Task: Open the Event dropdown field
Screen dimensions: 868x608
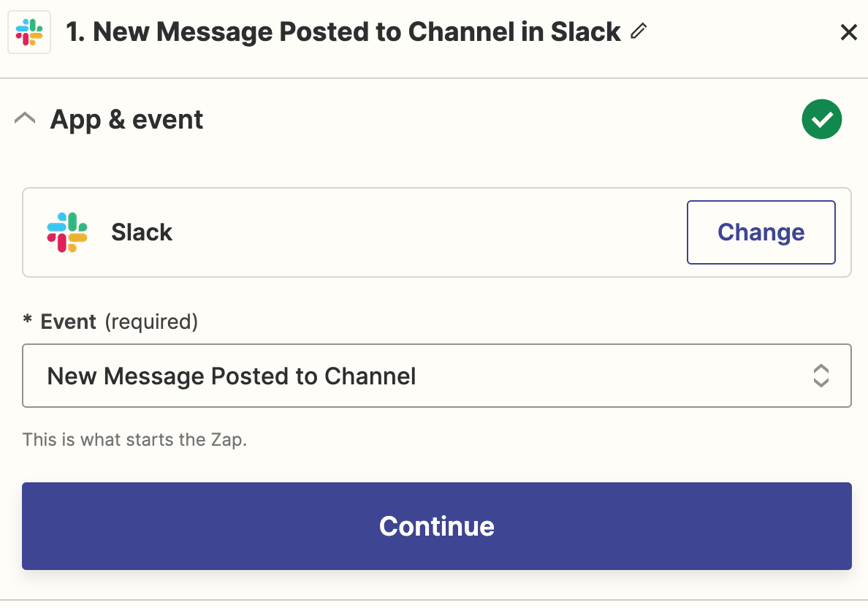Action: [x=436, y=376]
